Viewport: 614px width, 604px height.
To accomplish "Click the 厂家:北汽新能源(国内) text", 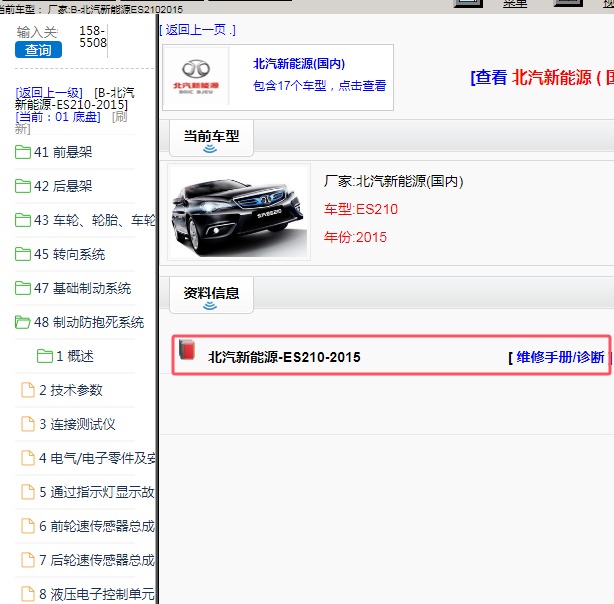I will [394, 181].
